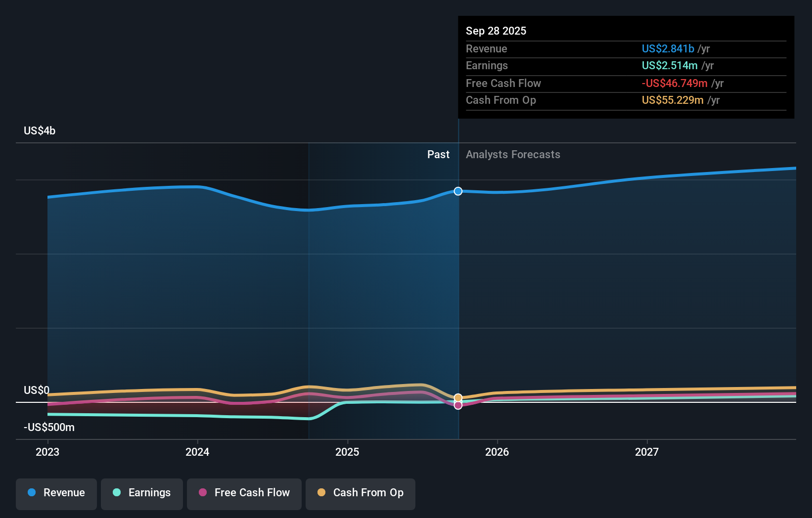Image resolution: width=812 pixels, height=518 pixels.
Task: Click the Sep 28 2025 tooltip header
Action: point(496,31)
